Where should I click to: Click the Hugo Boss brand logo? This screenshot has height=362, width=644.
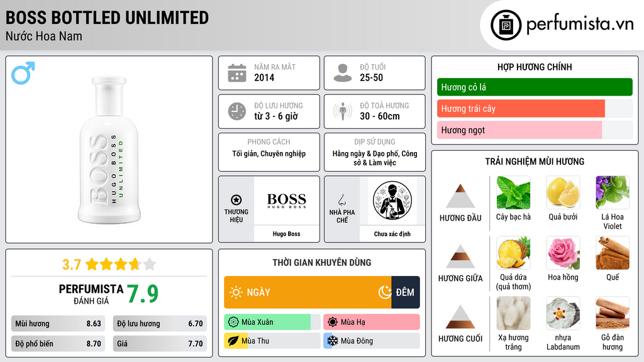(286, 200)
